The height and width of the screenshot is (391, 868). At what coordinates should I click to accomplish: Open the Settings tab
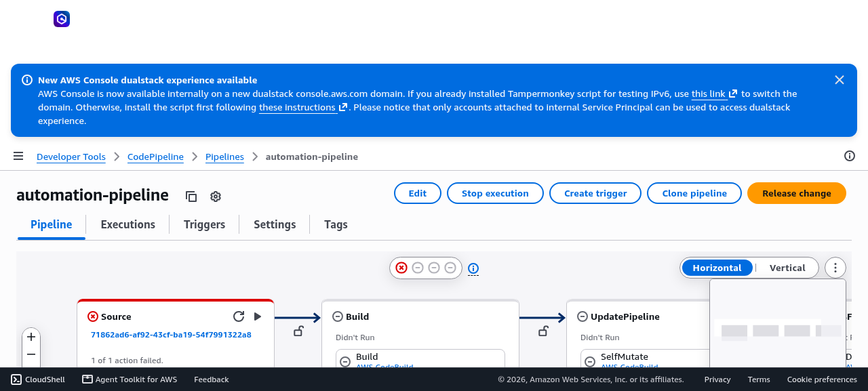pyautogui.click(x=275, y=224)
